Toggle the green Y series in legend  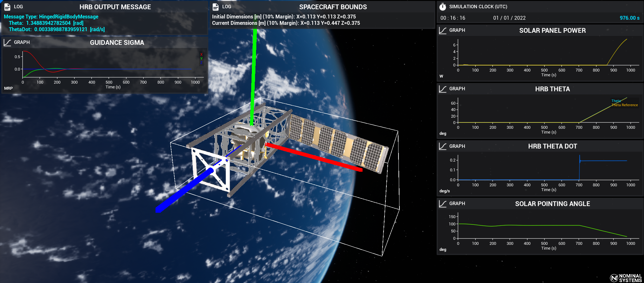201,59
